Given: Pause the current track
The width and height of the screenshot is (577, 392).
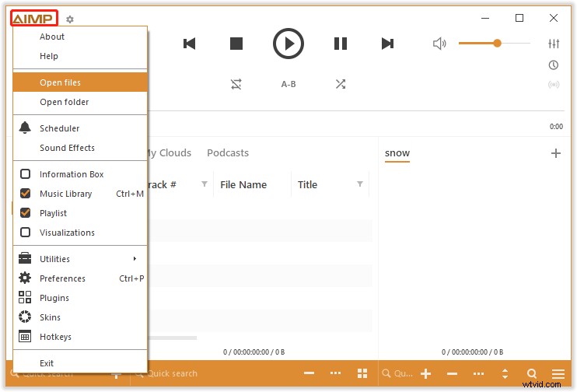Looking at the screenshot, I should point(341,44).
